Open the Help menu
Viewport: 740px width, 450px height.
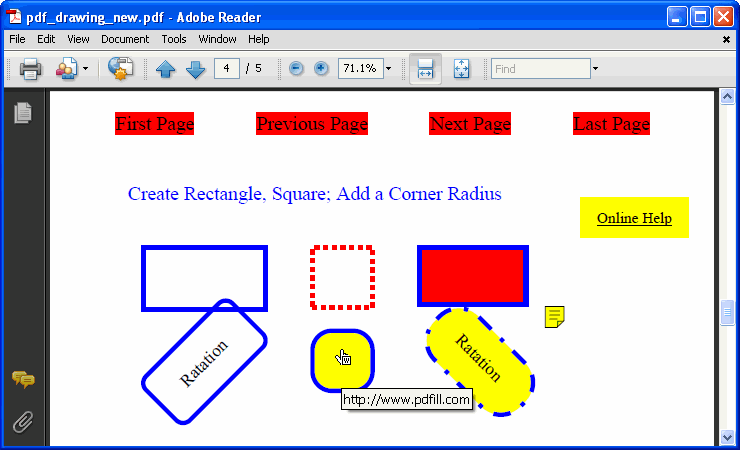(x=259, y=39)
